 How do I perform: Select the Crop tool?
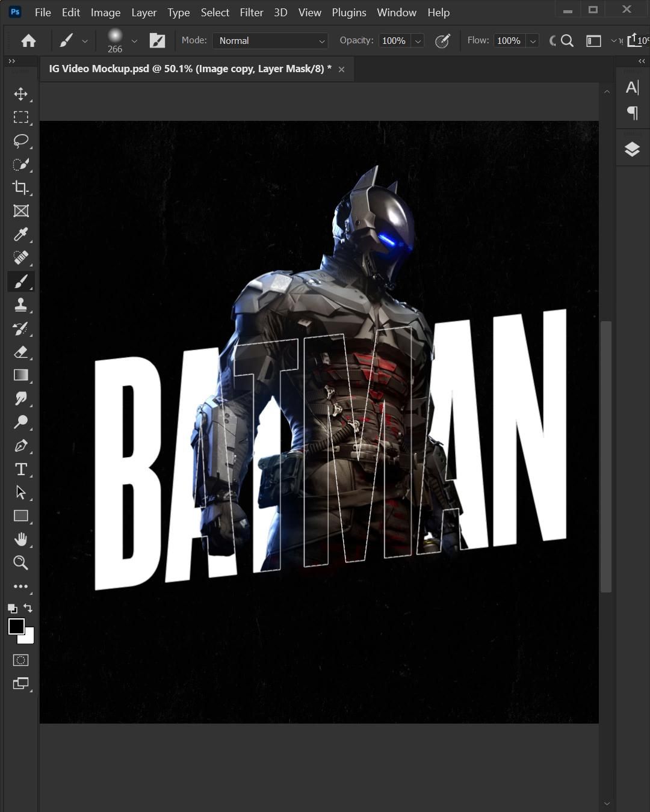click(x=21, y=188)
